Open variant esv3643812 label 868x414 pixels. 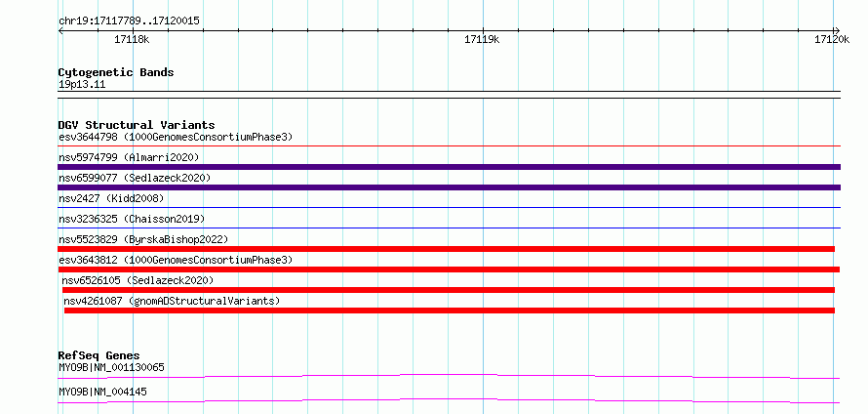pos(176,260)
